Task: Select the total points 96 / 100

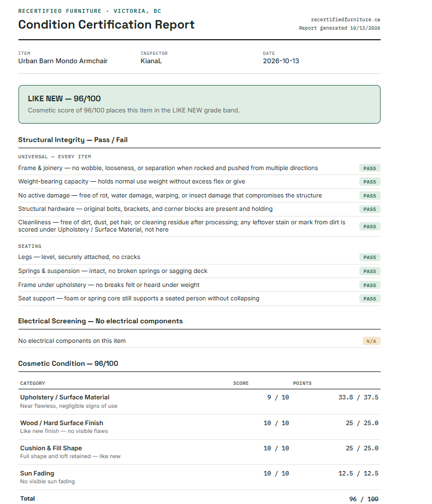Action: click(364, 499)
